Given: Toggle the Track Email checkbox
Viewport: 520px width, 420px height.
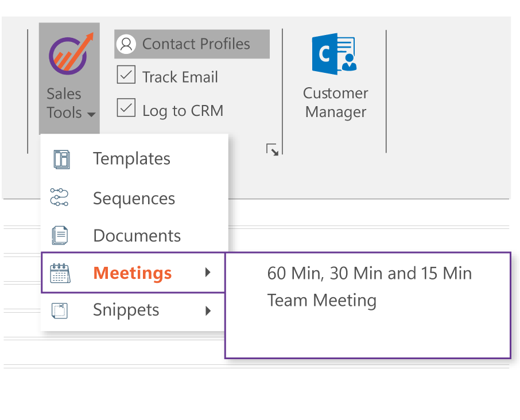Looking at the screenshot, I should 126,75.
